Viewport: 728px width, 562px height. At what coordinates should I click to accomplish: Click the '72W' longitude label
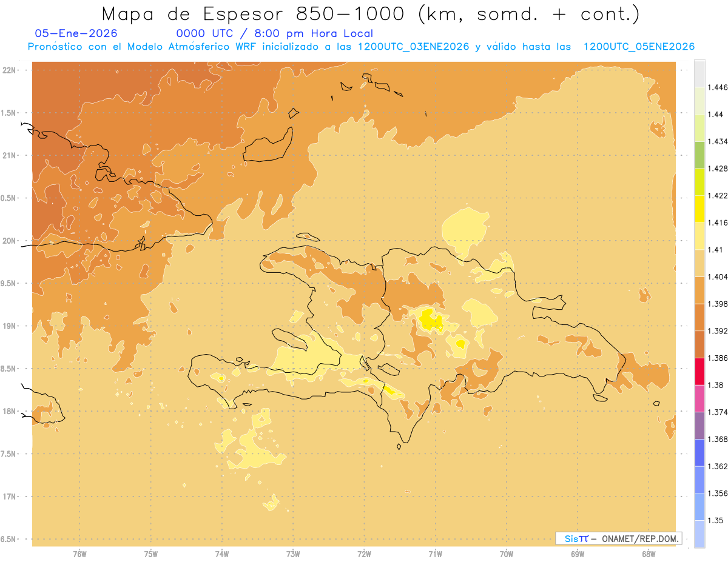tap(364, 554)
